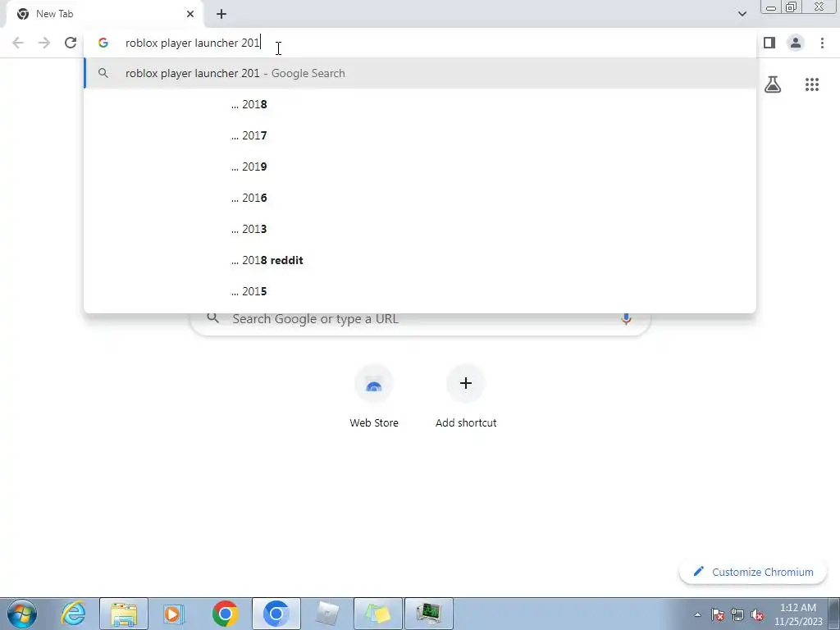The height and width of the screenshot is (630, 840).
Task: Choose the '... 2016' suggestion
Action: click(420, 198)
